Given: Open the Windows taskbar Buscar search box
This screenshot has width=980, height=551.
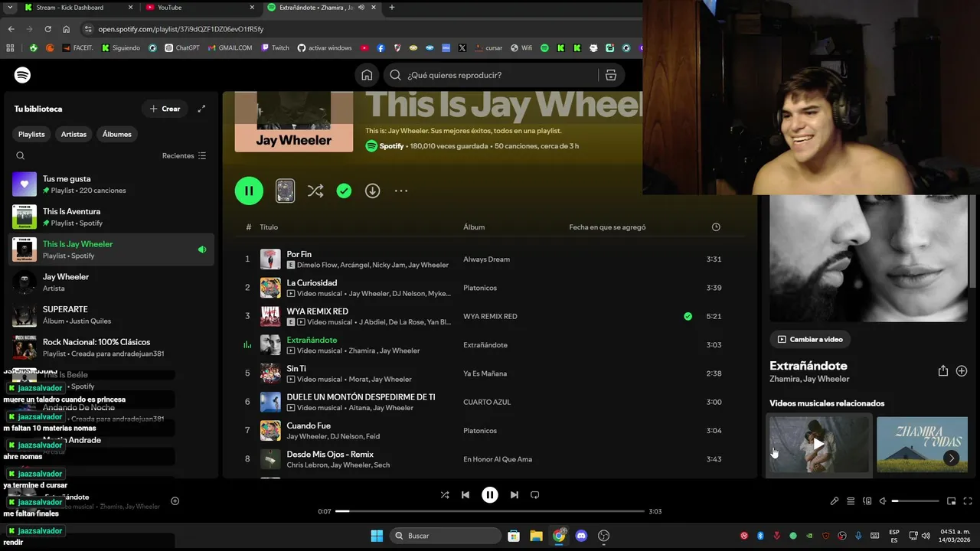Looking at the screenshot, I should pyautogui.click(x=445, y=536).
